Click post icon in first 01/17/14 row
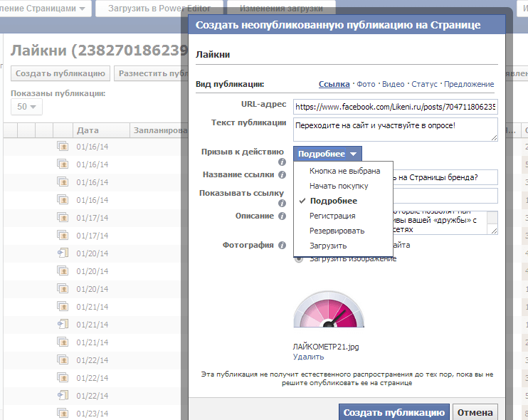528x420 pixels. [x=63, y=218]
